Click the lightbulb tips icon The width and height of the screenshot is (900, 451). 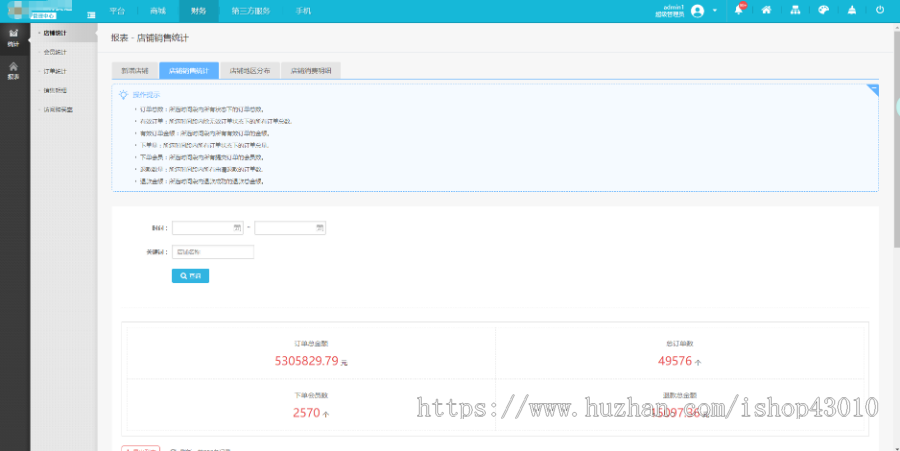pos(123,95)
